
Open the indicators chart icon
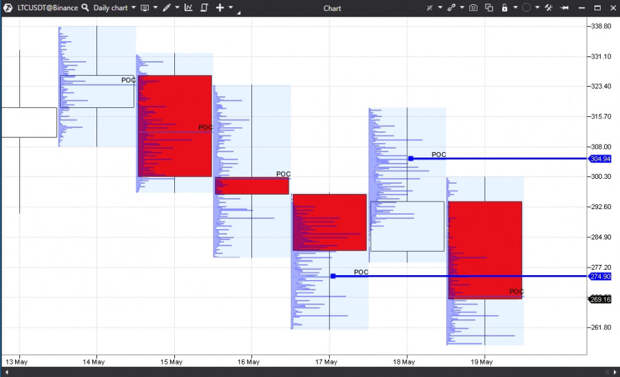pyautogui.click(x=188, y=8)
